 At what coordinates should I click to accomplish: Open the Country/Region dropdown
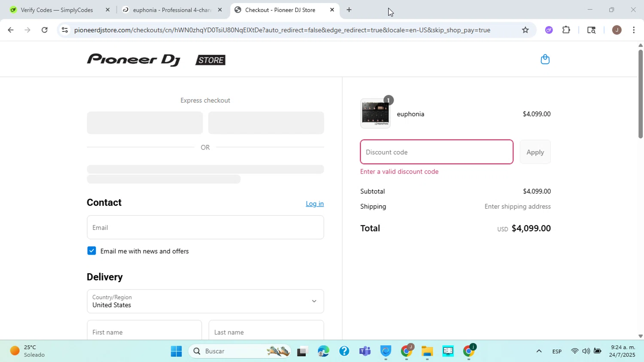click(205, 301)
